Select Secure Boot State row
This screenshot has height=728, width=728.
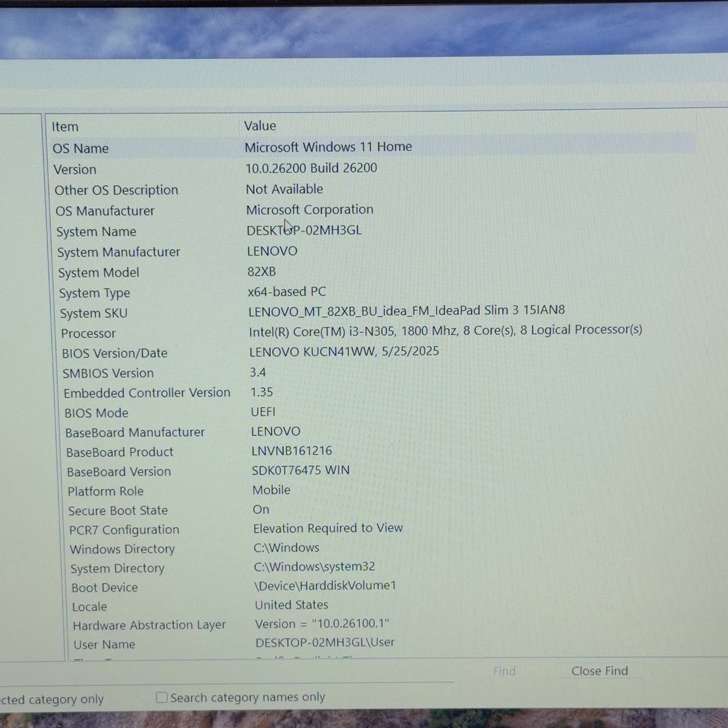(118, 510)
